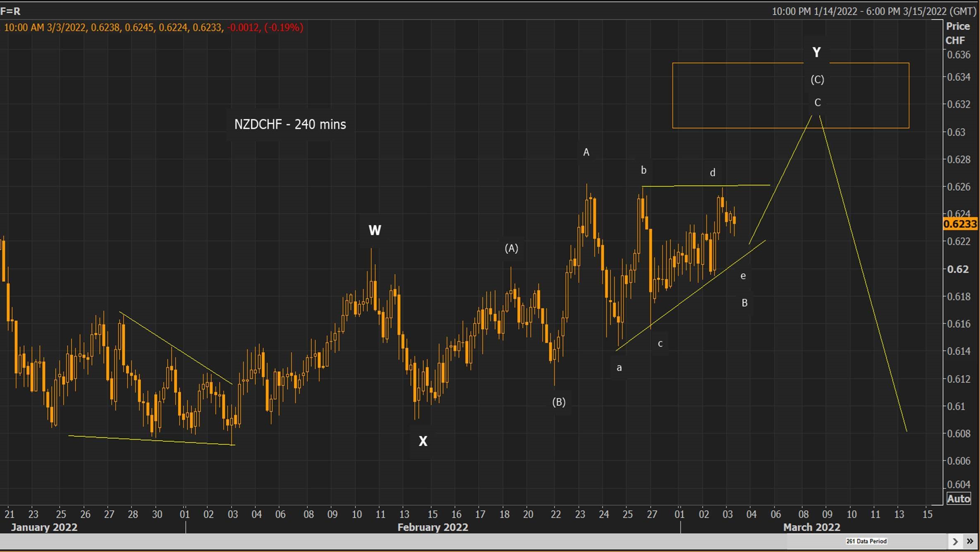
Task: Click the orange target rectangle border
Action: pos(673,95)
